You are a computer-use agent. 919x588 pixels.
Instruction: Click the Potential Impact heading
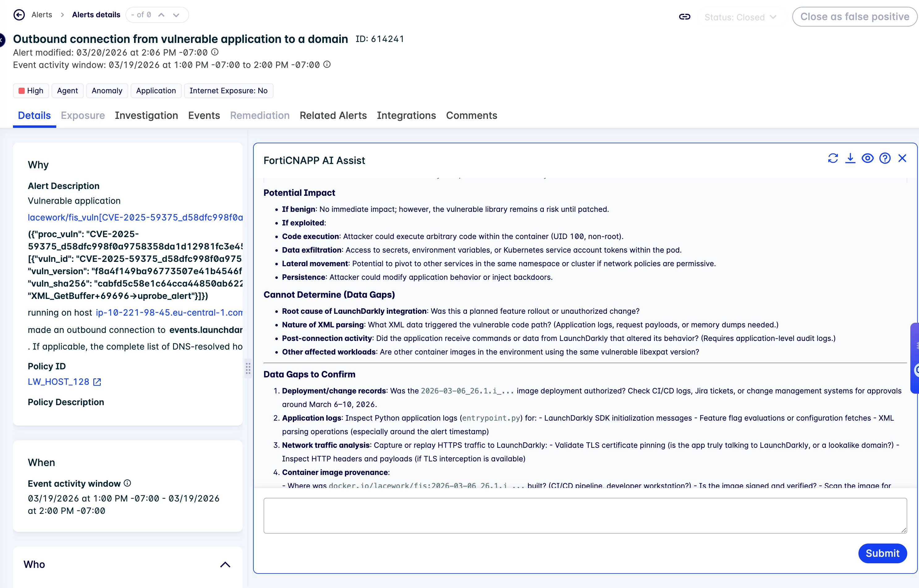[299, 193]
